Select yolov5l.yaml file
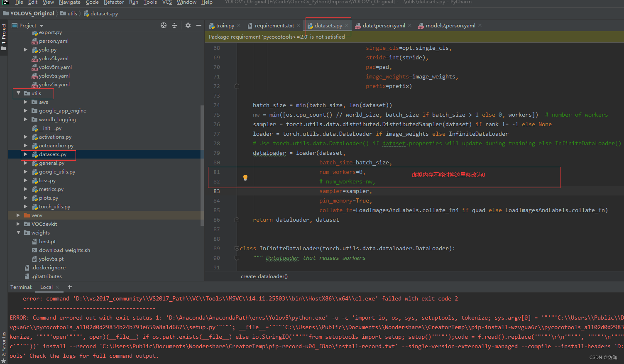 (x=54, y=59)
